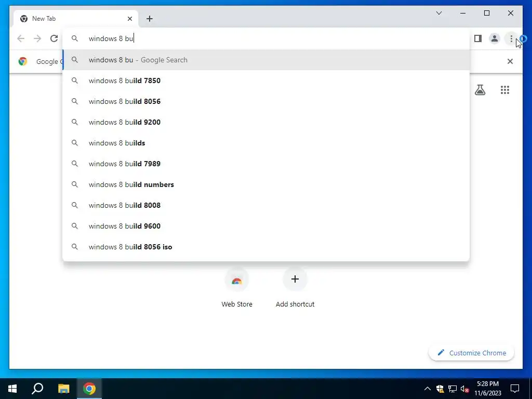The height and width of the screenshot is (399, 532).
Task: Select the 'windows 8 bu - Google Search' suggestion
Action: 266,60
